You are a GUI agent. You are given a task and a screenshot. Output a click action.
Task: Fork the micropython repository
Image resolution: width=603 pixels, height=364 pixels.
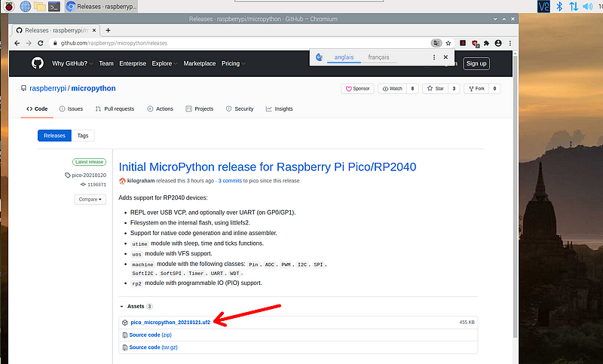coord(476,88)
